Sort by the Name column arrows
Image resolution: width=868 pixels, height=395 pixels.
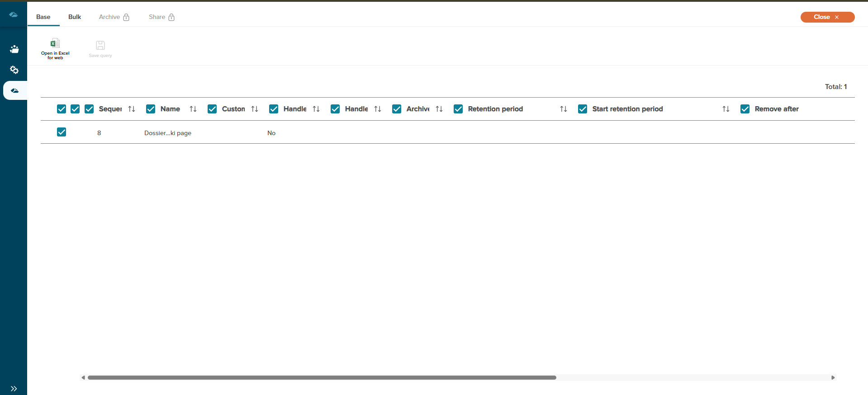pos(193,109)
